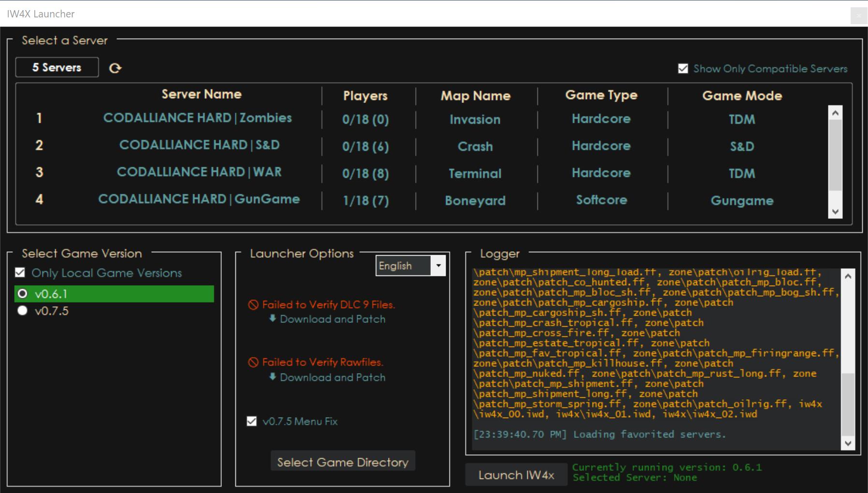Select game version v0.6.1
This screenshot has height=493, width=868.
114,294
